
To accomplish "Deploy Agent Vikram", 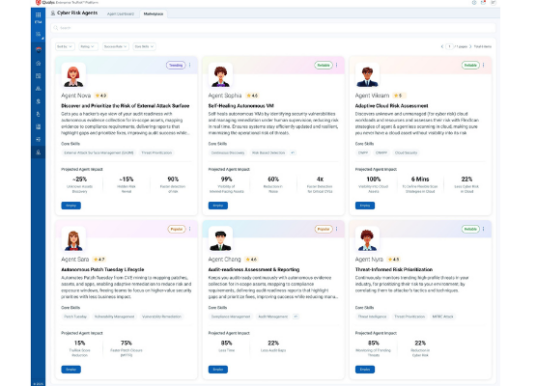I will pyautogui.click(x=365, y=205).
